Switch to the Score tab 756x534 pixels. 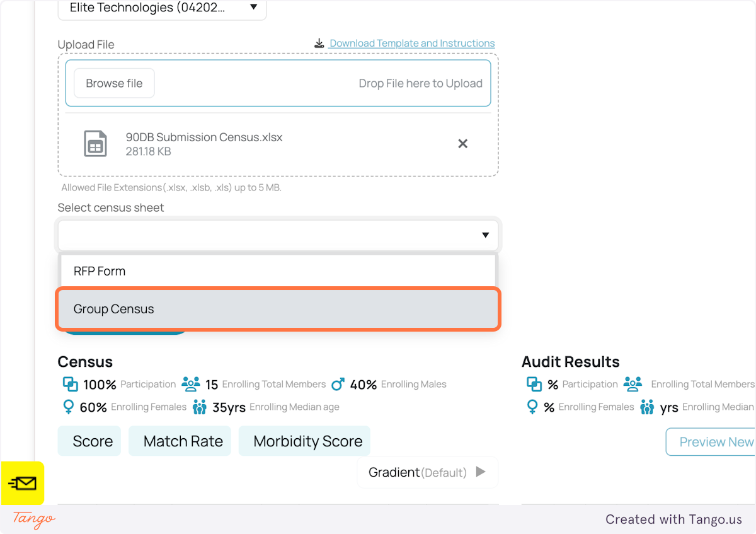(x=89, y=441)
